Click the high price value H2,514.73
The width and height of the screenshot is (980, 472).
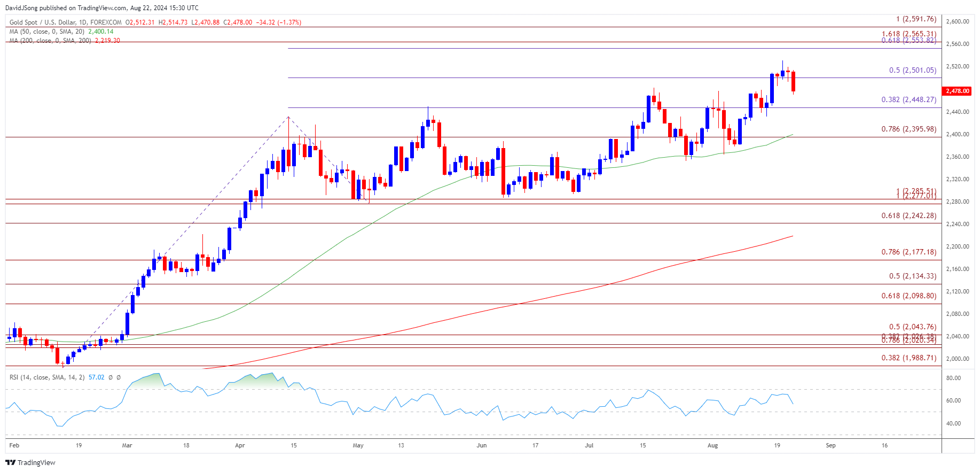tap(173, 22)
